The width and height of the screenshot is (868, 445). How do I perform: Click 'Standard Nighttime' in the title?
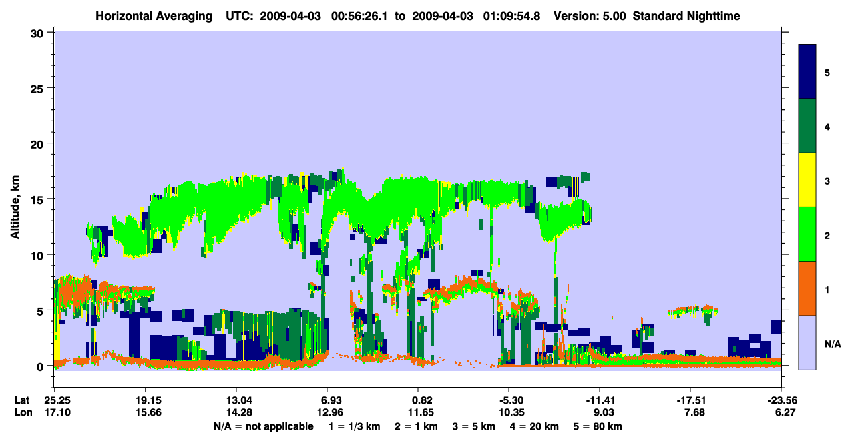click(x=686, y=15)
